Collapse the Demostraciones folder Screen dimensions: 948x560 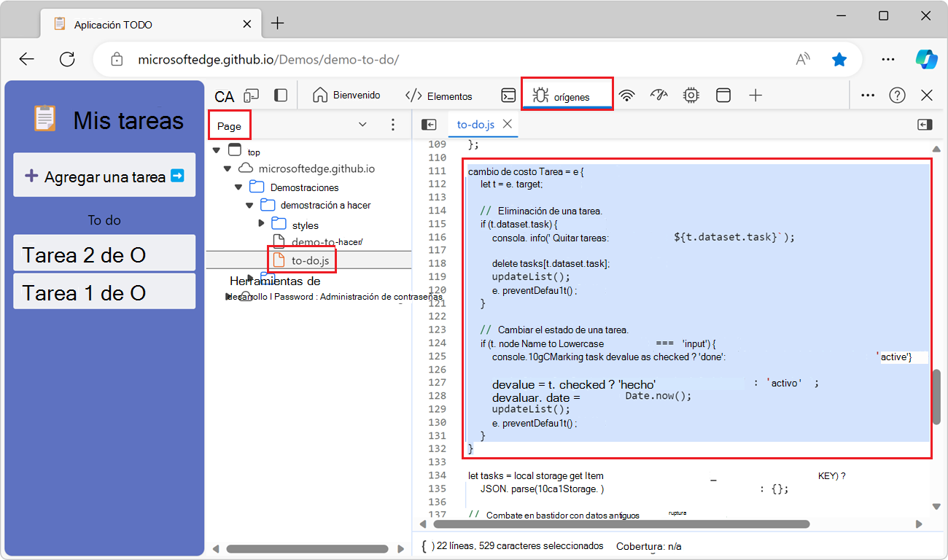pos(238,187)
